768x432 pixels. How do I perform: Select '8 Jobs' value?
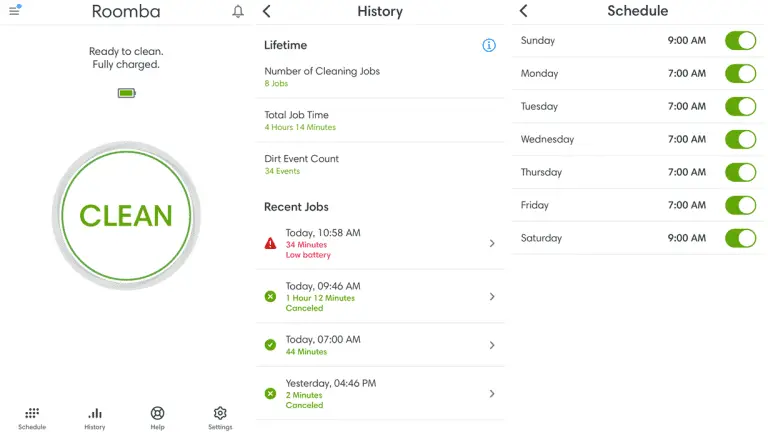click(276, 83)
